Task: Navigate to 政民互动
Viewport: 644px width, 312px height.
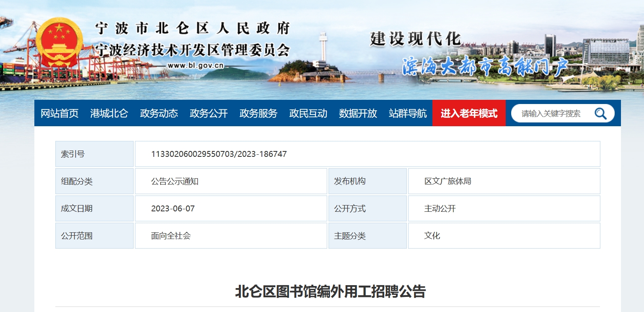Action: click(308, 113)
